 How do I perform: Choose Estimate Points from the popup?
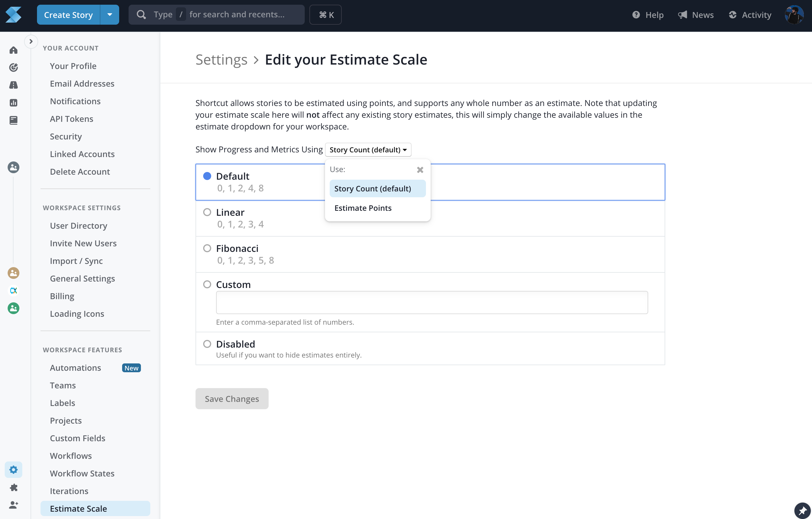tap(363, 208)
